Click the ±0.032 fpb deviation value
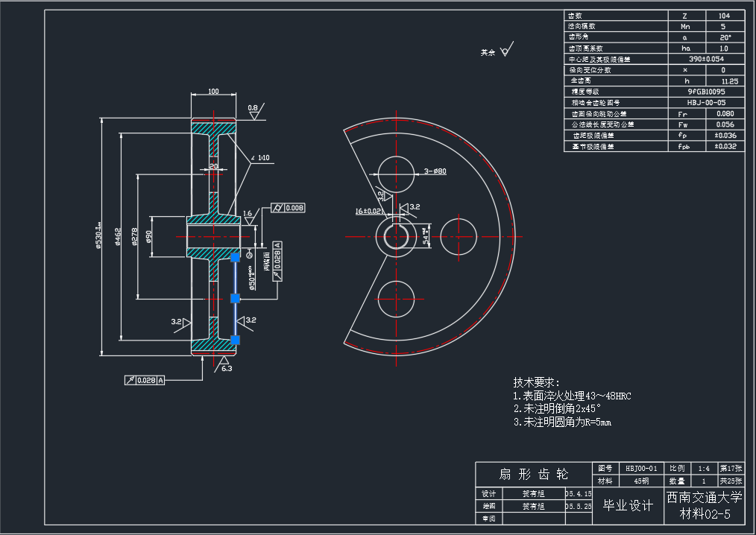This screenshot has height=535, width=756. point(725,146)
